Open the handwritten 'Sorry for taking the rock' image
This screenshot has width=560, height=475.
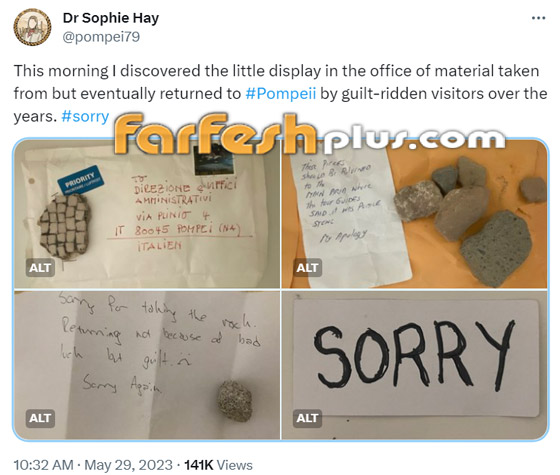pyautogui.click(x=147, y=365)
